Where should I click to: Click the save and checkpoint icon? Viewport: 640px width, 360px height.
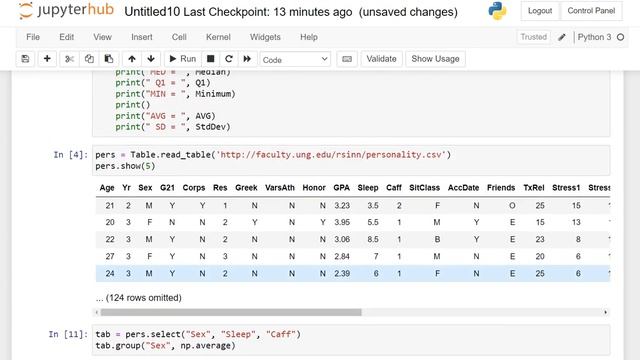tap(25, 59)
